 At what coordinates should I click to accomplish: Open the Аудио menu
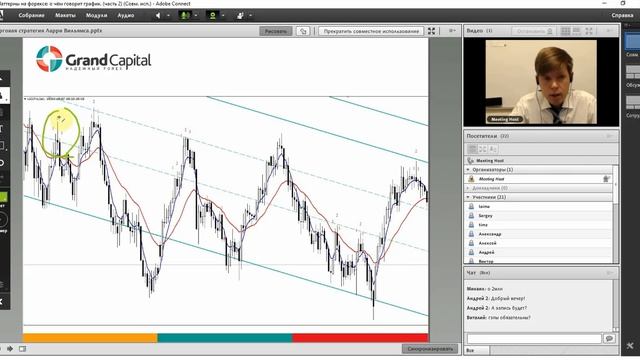pyautogui.click(x=126, y=16)
